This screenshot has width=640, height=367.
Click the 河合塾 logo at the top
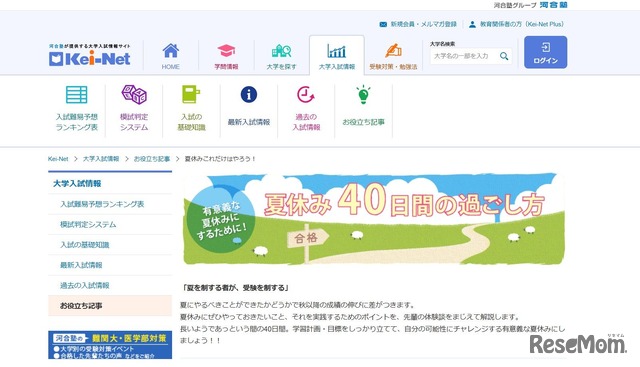[x=553, y=5]
